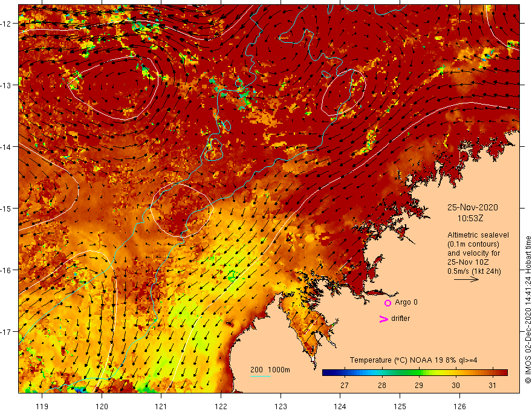This screenshot has width=532, height=411.
Task: Click longitude axis label 120
Action: pyautogui.click(x=102, y=406)
